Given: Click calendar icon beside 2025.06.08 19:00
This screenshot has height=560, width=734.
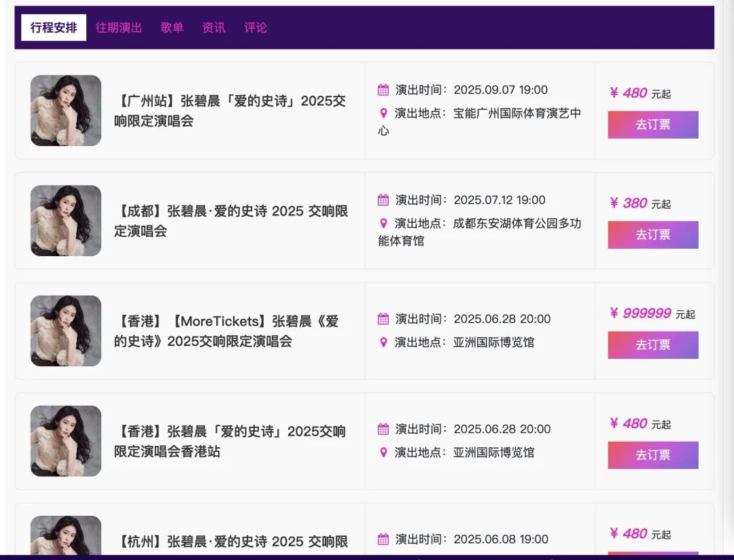Looking at the screenshot, I should coord(383,540).
